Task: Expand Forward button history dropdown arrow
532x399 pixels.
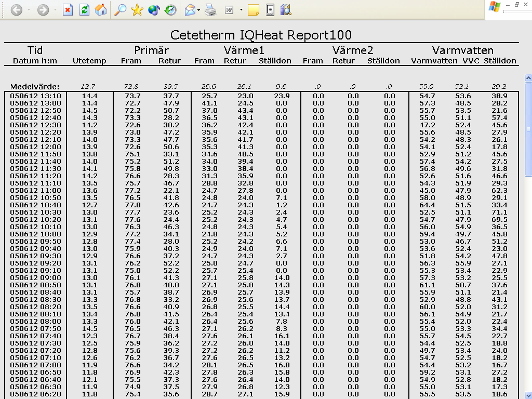Action: pyautogui.click(x=55, y=10)
